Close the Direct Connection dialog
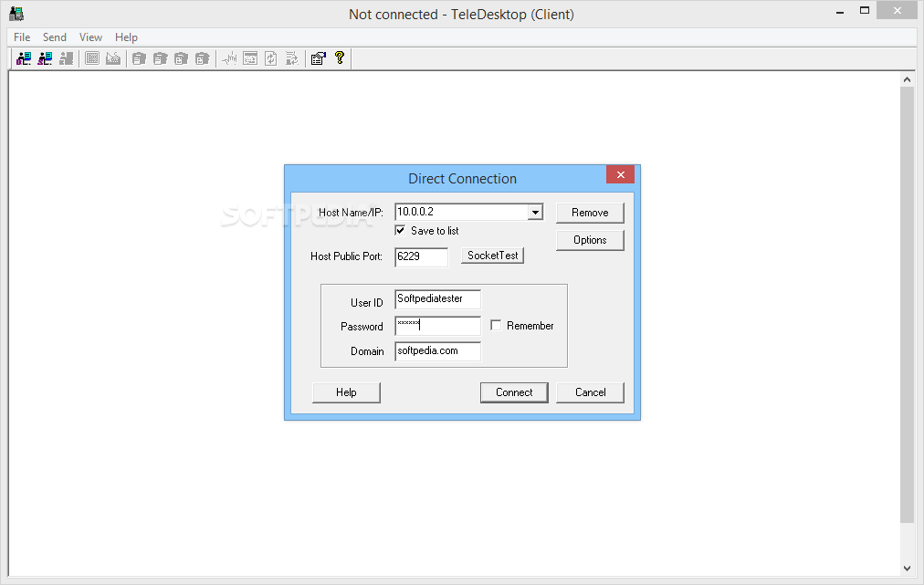 [x=621, y=174]
